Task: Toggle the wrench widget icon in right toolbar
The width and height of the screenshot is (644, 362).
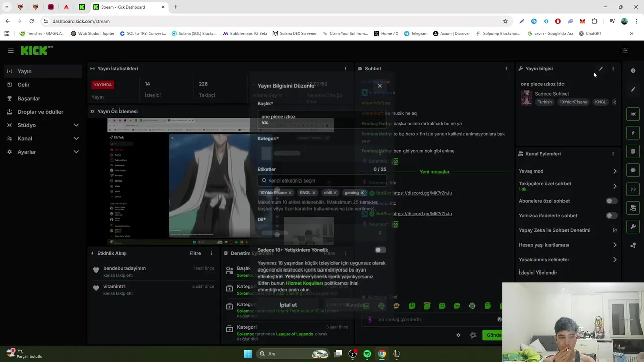Action: coord(633,227)
